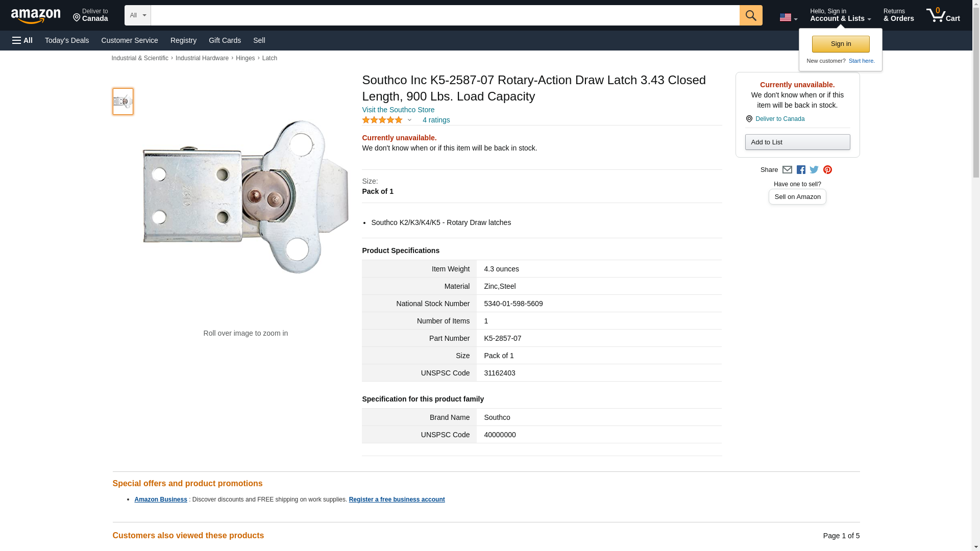Image resolution: width=980 pixels, height=551 pixels.
Task: Expand the search category All dropdown
Action: [137, 15]
